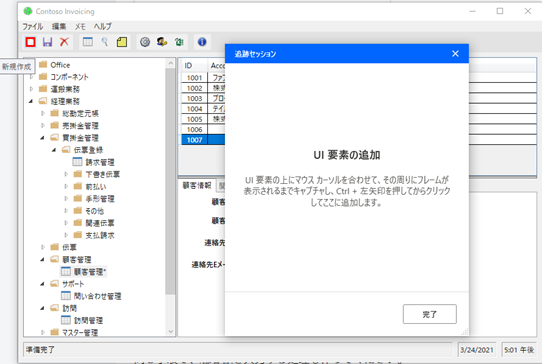542x364 pixels.
Task: Expand the 運搬業務 folder arrow
Action: click(x=31, y=89)
